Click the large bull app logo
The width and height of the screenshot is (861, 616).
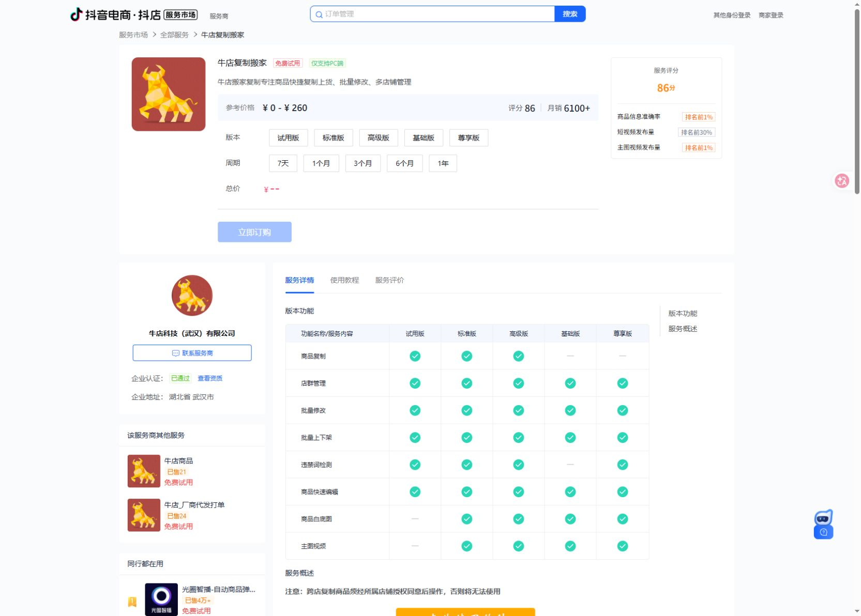pos(169,94)
